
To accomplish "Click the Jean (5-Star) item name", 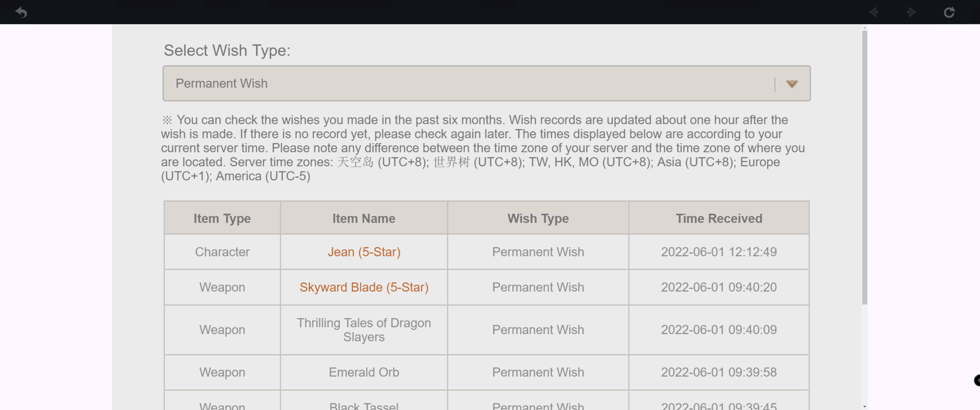I will coord(364,252).
